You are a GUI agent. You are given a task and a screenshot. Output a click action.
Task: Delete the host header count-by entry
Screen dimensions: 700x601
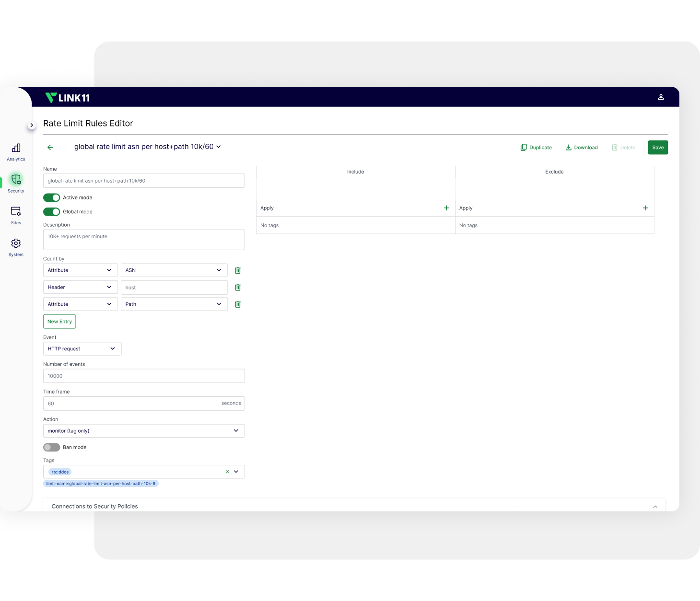tap(238, 288)
